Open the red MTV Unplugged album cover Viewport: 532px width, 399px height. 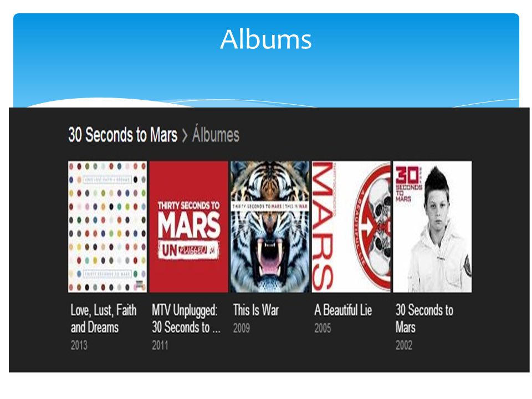(x=188, y=227)
